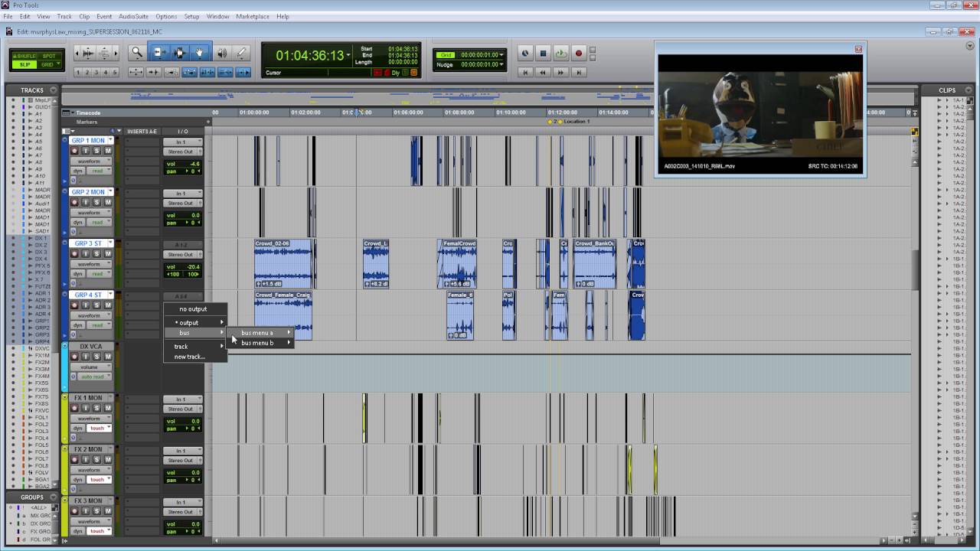This screenshot has height=551, width=980.
Task: Select GRID edit mode
Action: (x=50, y=64)
